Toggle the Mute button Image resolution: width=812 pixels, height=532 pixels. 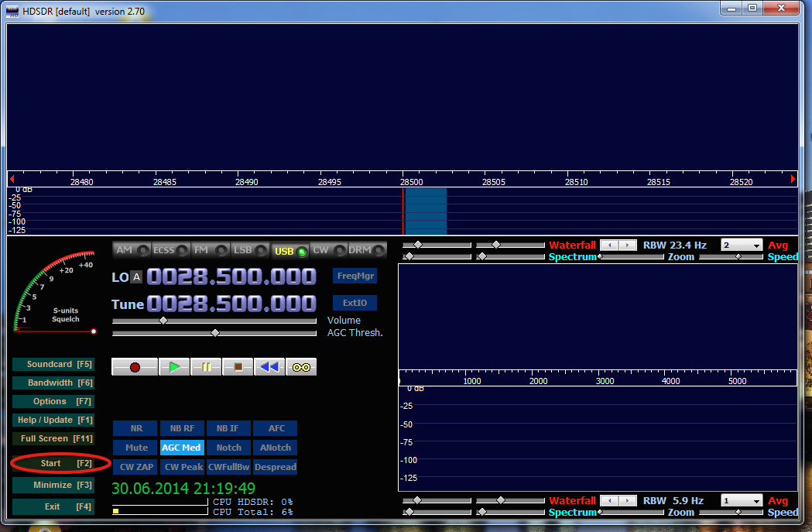[136, 448]
